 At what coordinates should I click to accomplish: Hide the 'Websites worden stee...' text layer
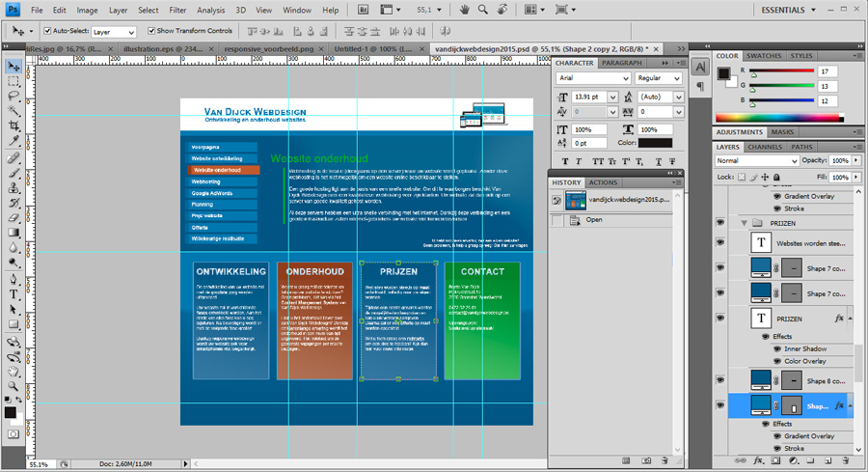[720, 242]
